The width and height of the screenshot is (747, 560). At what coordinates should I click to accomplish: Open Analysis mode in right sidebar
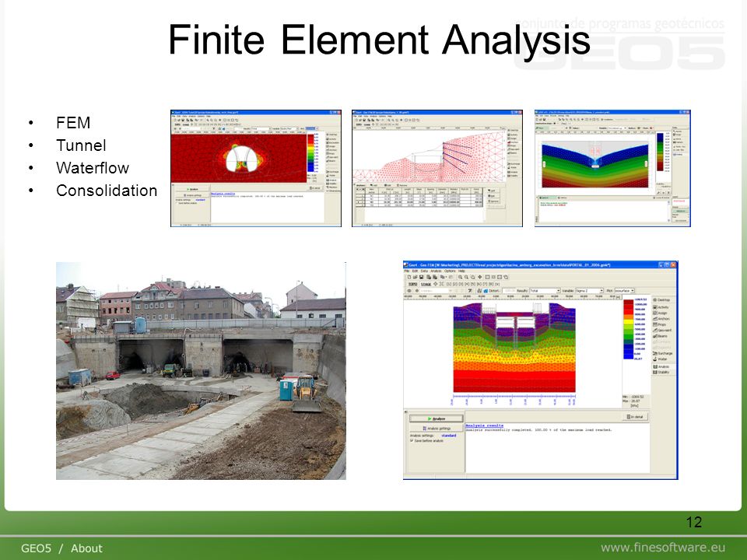(661, 366)
